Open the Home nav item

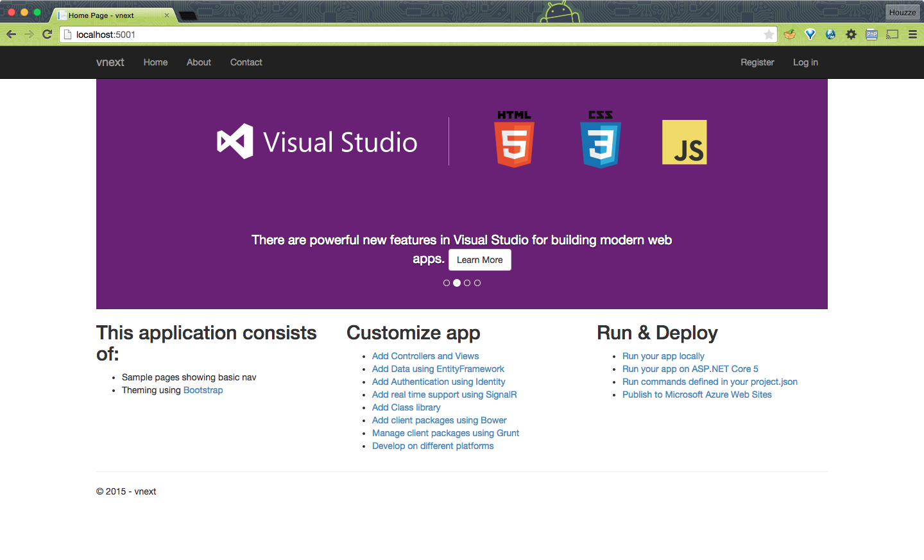coord(155,62)
